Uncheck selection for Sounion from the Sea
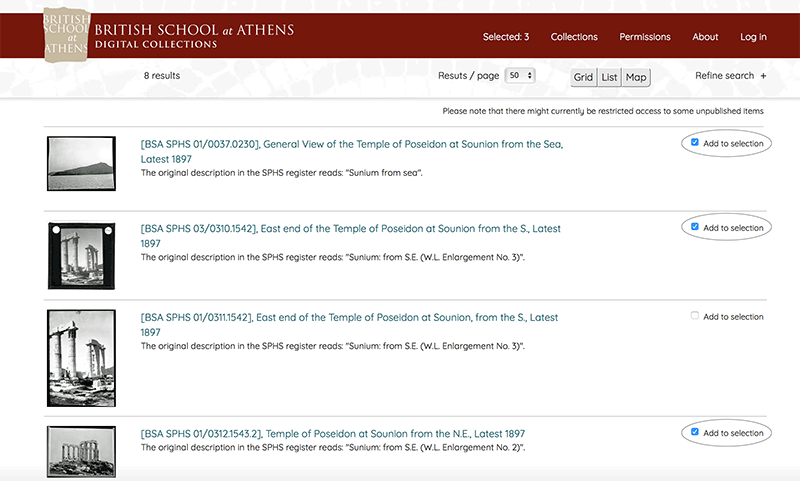Screen dimensions: 800x481 point(695,143)
